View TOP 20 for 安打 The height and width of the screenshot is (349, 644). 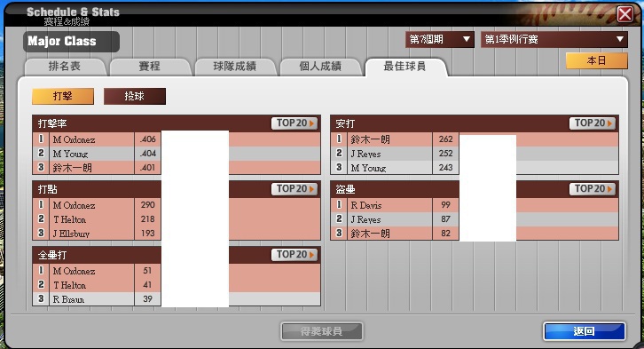[x=593, y=123]
